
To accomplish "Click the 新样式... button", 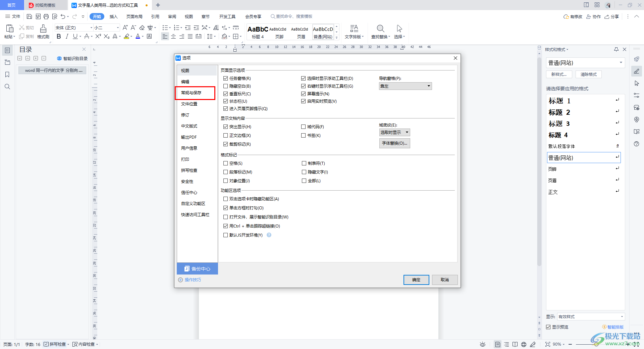I will (x=559, y=74).
